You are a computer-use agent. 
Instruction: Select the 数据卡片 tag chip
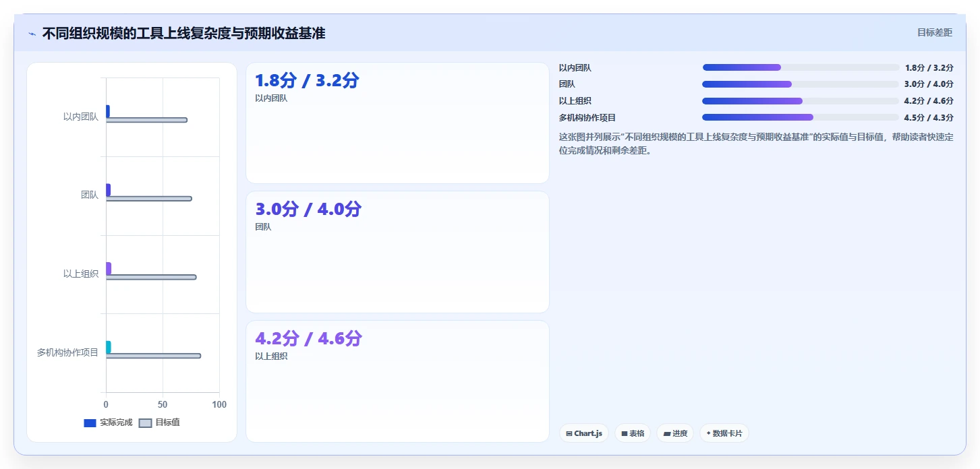(x=724, y=433)
